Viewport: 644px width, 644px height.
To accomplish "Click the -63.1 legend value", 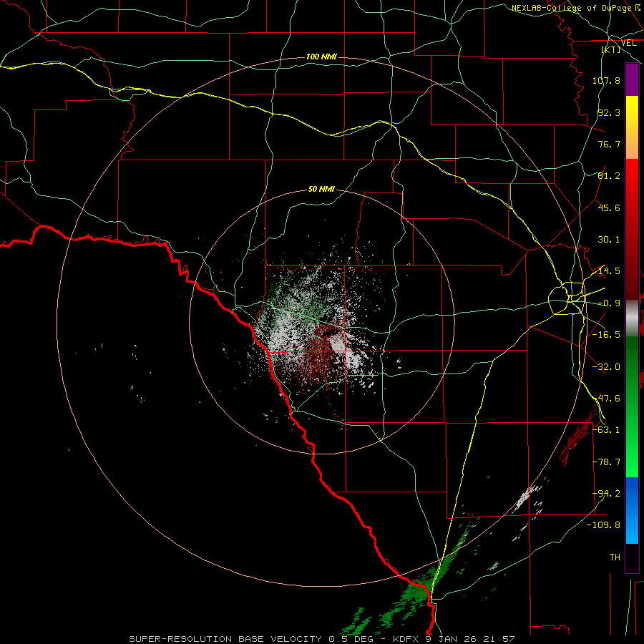I will [x=606, y=430].
